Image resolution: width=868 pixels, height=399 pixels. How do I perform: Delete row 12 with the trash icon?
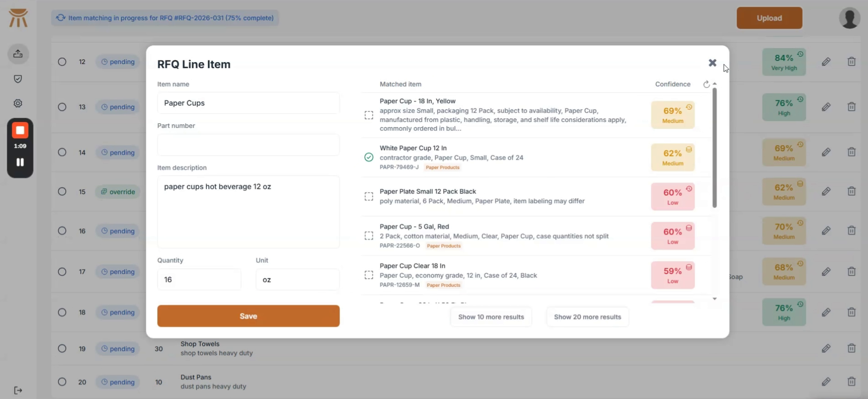851,62
